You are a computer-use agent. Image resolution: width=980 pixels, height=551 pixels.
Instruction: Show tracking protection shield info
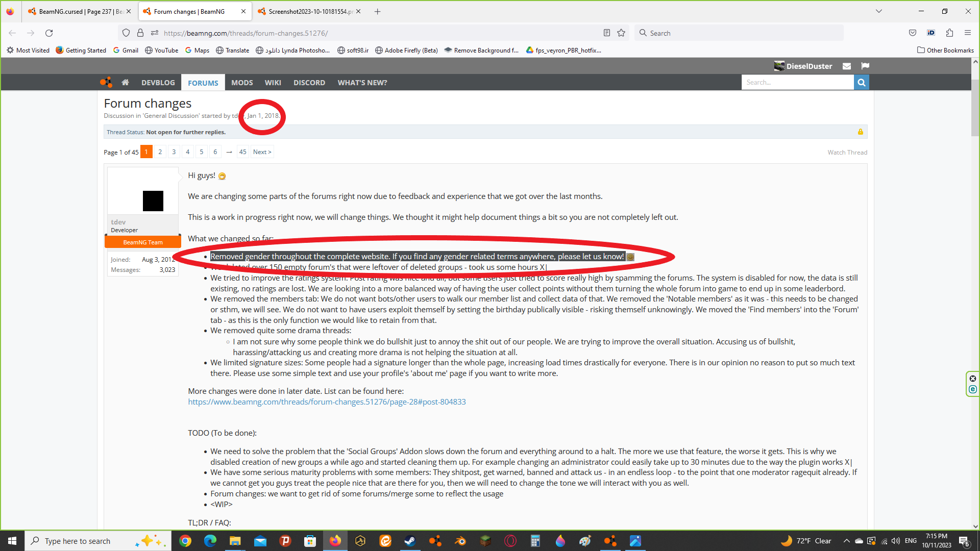[x=126, y=33]
